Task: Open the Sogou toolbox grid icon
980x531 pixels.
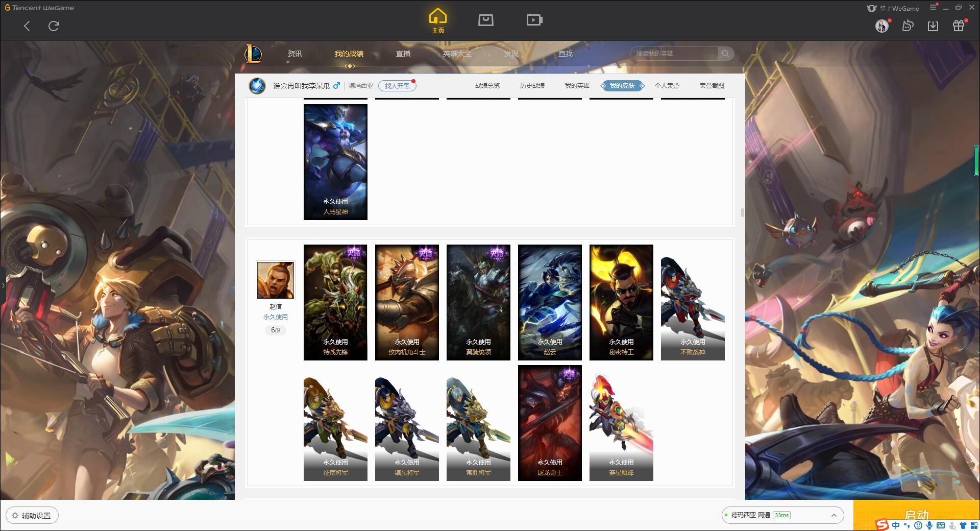Action: [x=974, y=525]
